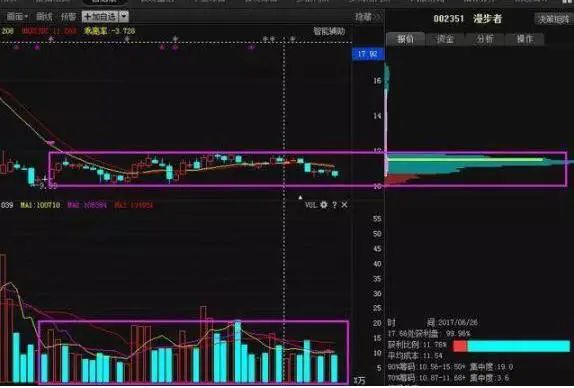The height and width of the screenshot is (388, 574).
Task: Switch to the 分析 tab
Action: [x=485, y=39]
